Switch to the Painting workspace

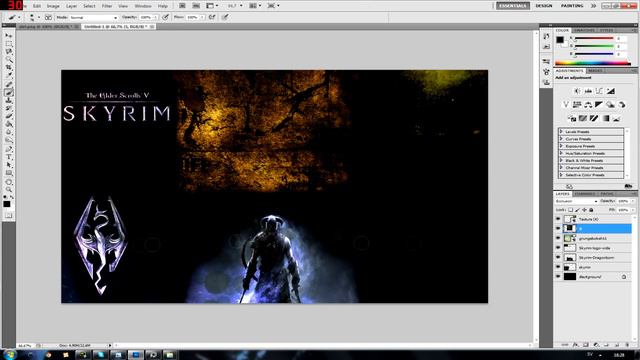click(x=572, y=6)
